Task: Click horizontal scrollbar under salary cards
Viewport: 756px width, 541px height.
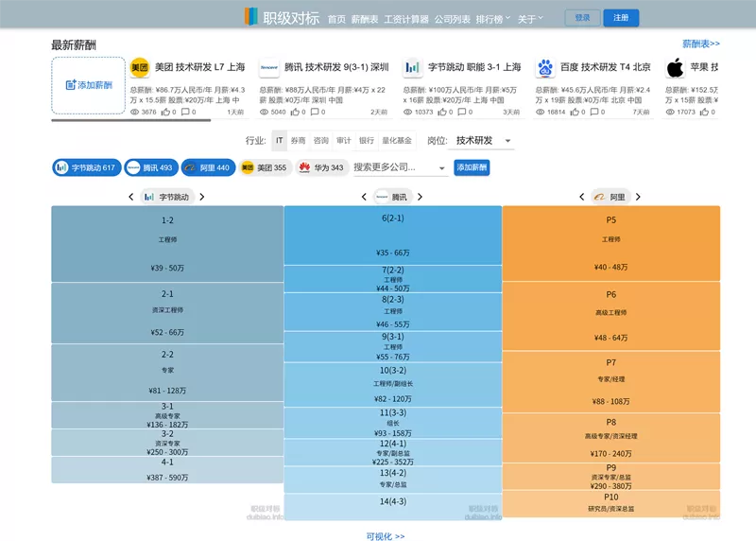Action: [x=131, y=120]
